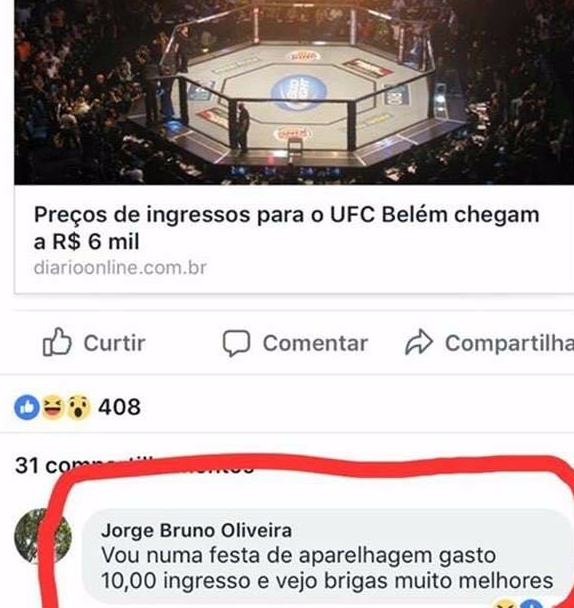The width and height of the screenshot is (574, 608).
Task: View the 408 reactions count
Action: coord(119,407)
